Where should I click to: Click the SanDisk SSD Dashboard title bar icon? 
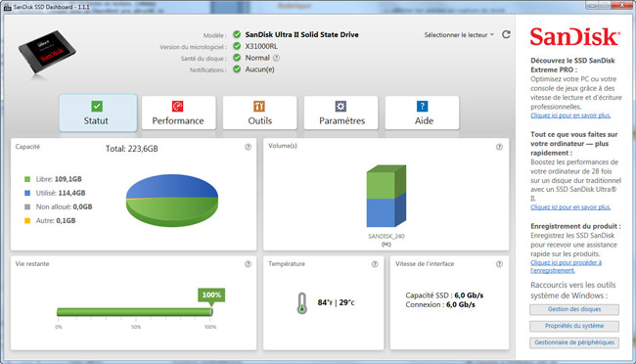point(7,7)
